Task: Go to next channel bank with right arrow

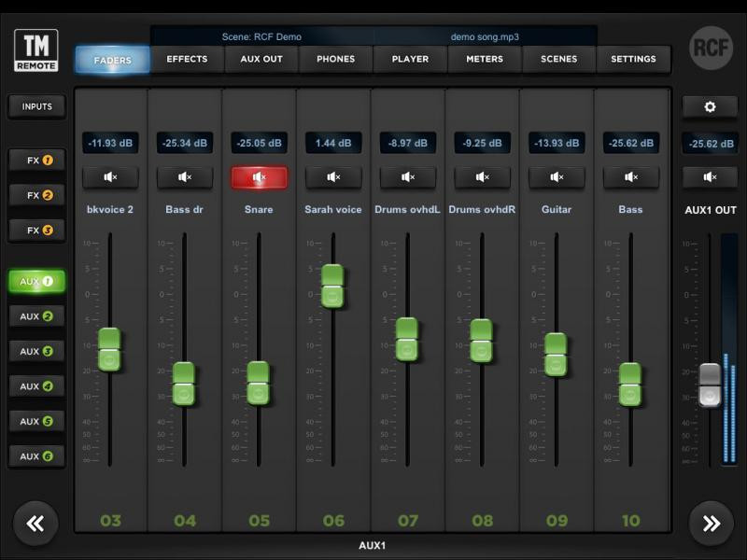Action: [x=712, y=524]
